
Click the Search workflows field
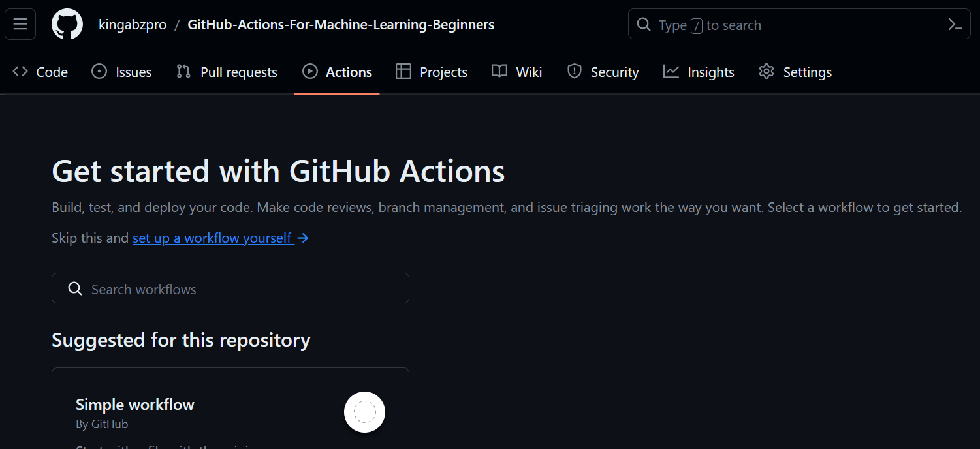coord(230,288)
